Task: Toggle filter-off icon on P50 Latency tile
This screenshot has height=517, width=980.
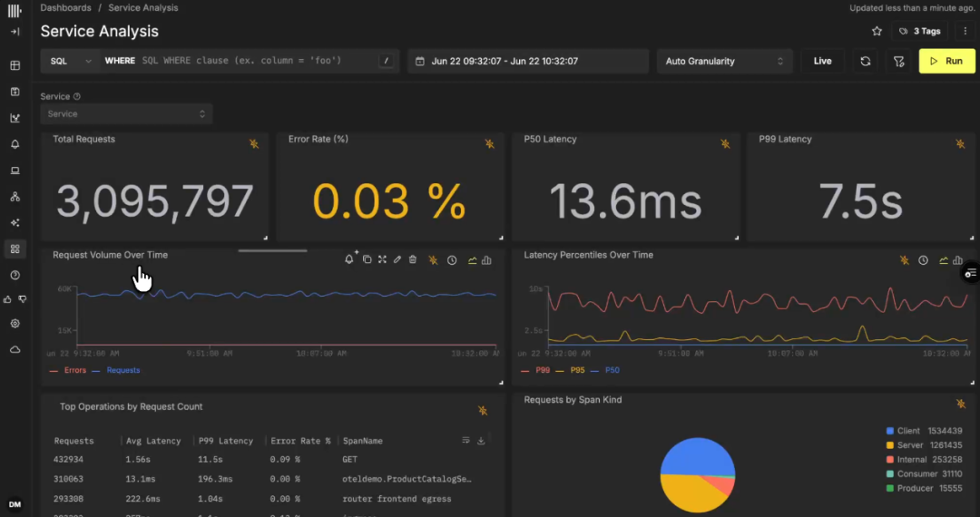Action: coord(725,143)
